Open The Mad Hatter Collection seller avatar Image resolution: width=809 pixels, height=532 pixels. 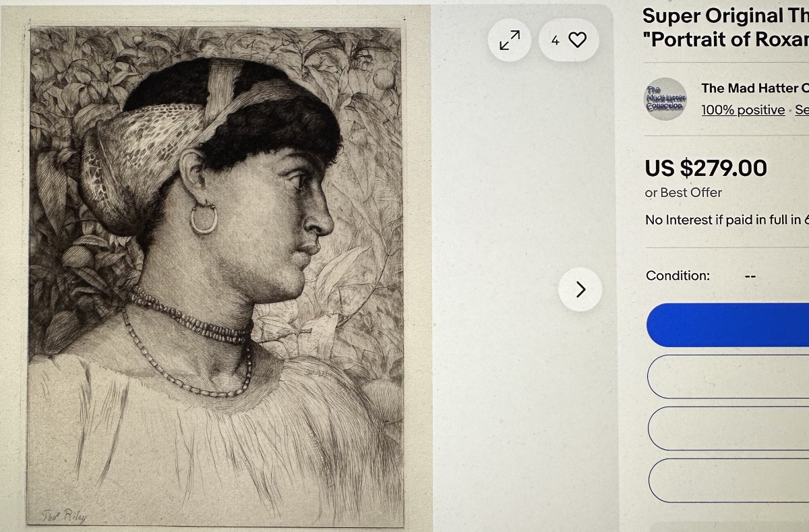[x=665, y=99]
